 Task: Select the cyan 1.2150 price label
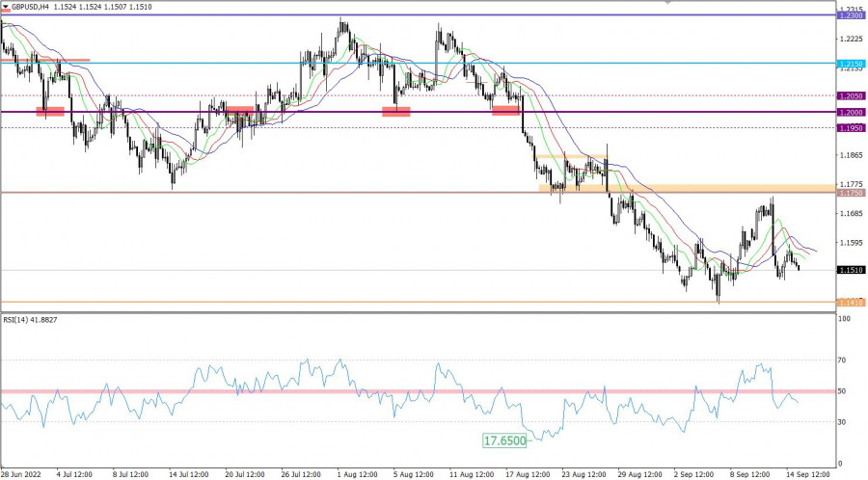coord(851,65)
